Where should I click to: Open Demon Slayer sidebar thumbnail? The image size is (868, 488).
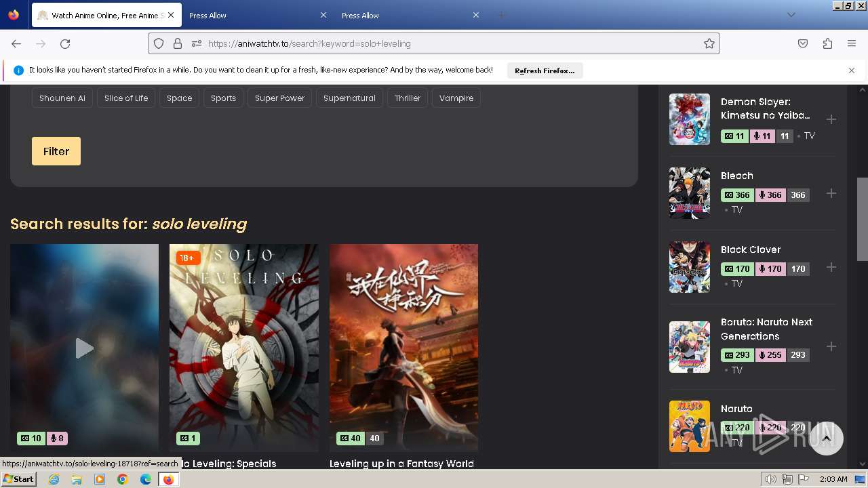[x=690, y=119]
